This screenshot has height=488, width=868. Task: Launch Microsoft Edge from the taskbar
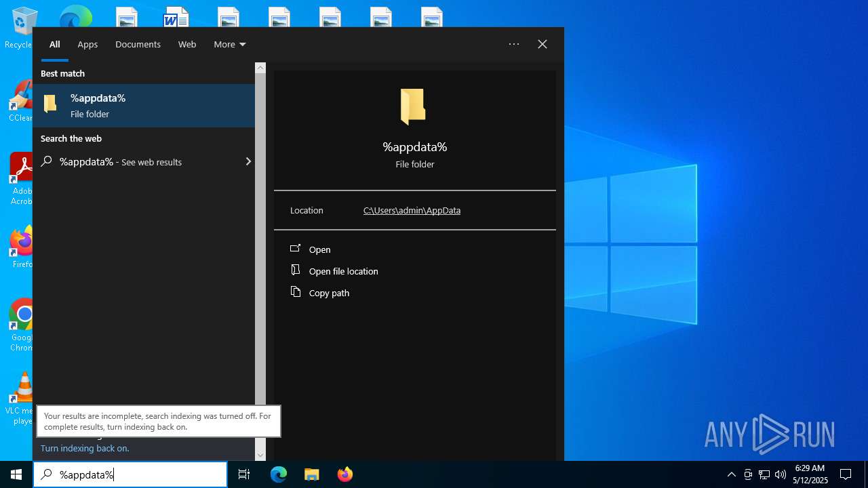point(279,474)
